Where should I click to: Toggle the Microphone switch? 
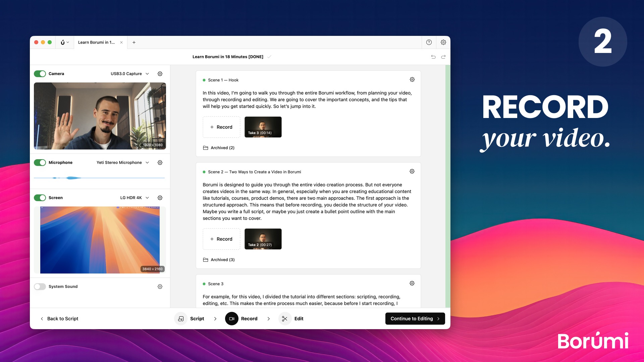40,163
